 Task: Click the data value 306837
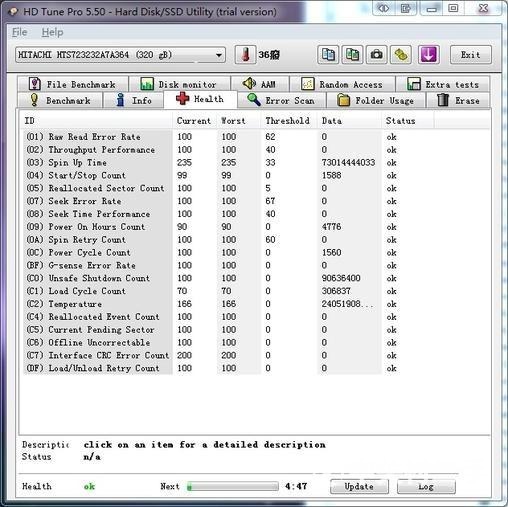point(336,291)
